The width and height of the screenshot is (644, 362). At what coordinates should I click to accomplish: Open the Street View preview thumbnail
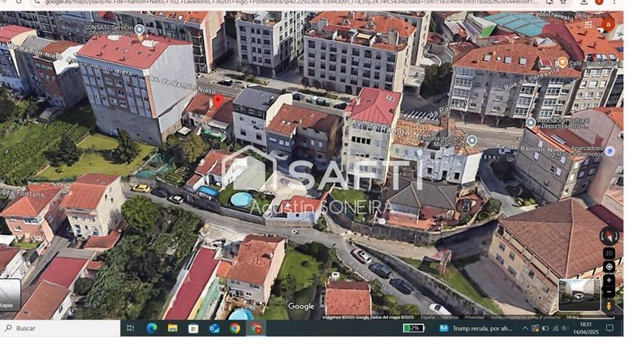click(x=579, y=295)
